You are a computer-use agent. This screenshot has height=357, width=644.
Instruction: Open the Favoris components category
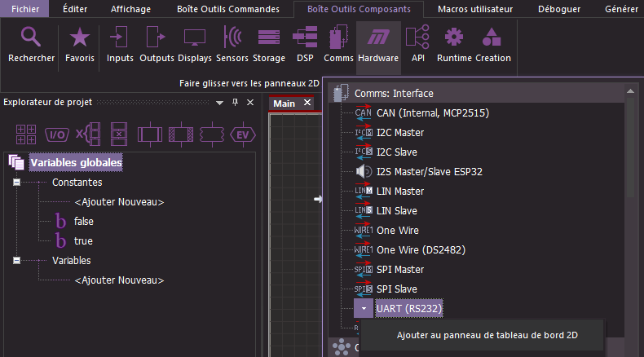[79, 45]
